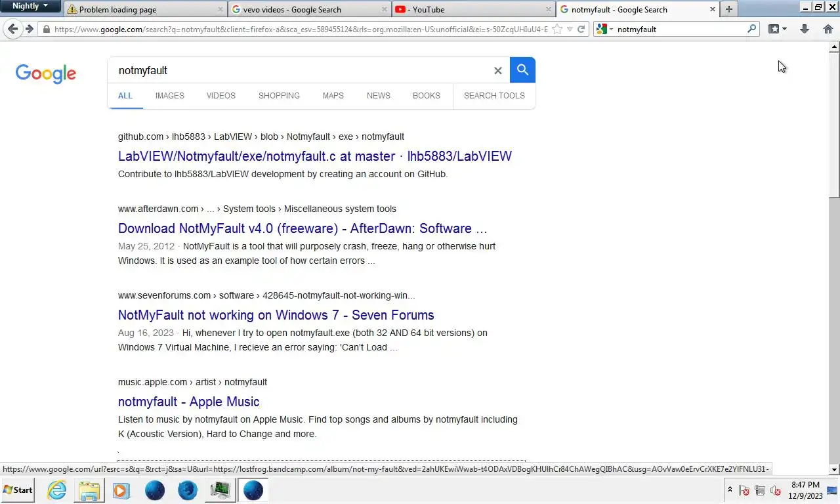The width and height of the screenshot is (840, 504).
Task: Open the LabVIEW/Notmyfault GitHub result link
Action: [x=315, y=156]
